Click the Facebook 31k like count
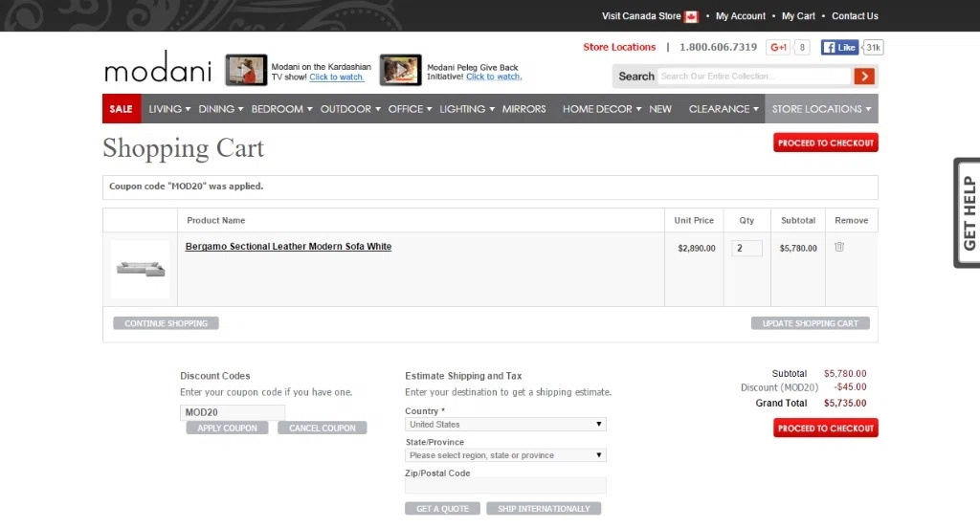Viewport: 980px width, 528px height. point(873,48)
